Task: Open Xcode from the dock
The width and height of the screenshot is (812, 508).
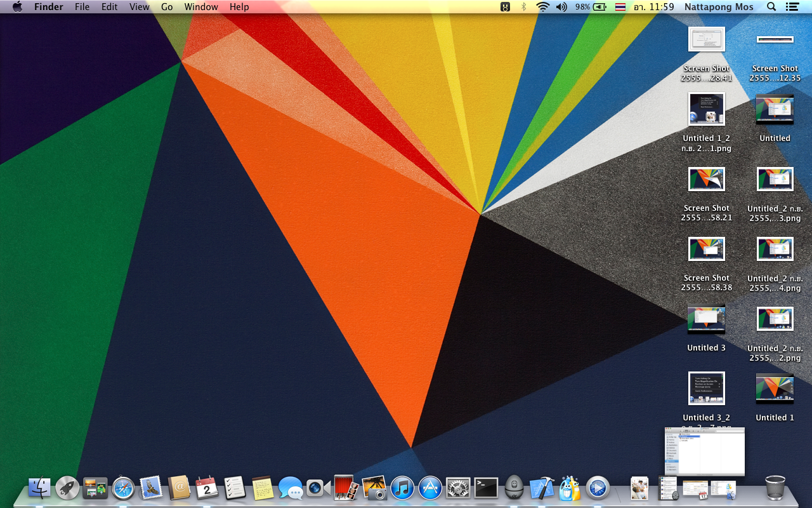Action: click(542, 488)
